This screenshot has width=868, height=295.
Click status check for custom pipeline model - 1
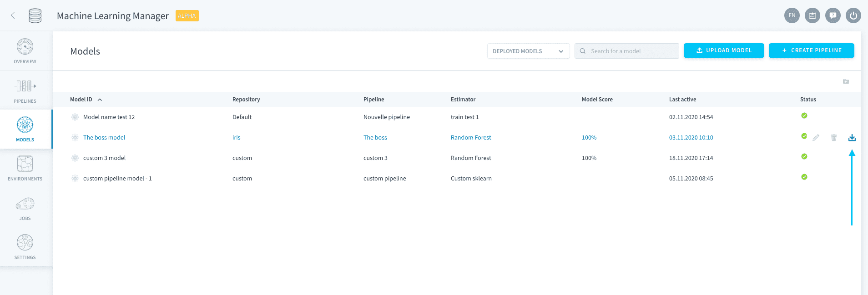click(804, 177)
